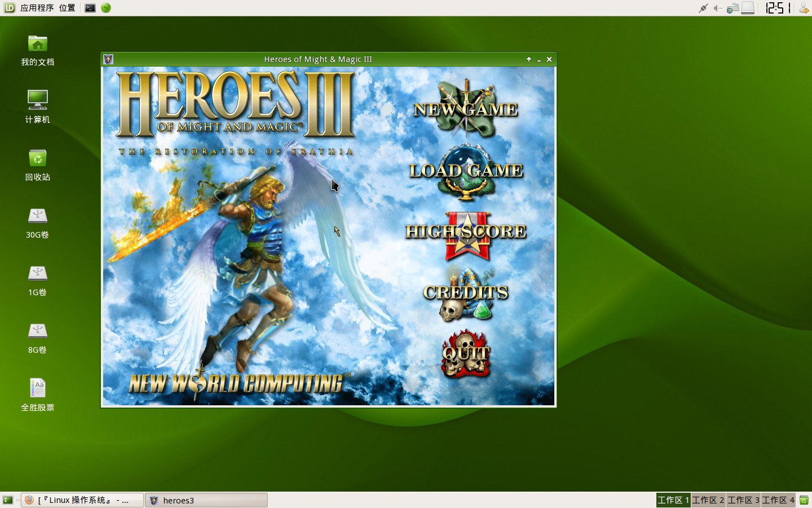
Task: Click the up-arrow titlebar button of Heroes window
Action: click(529, 59)
